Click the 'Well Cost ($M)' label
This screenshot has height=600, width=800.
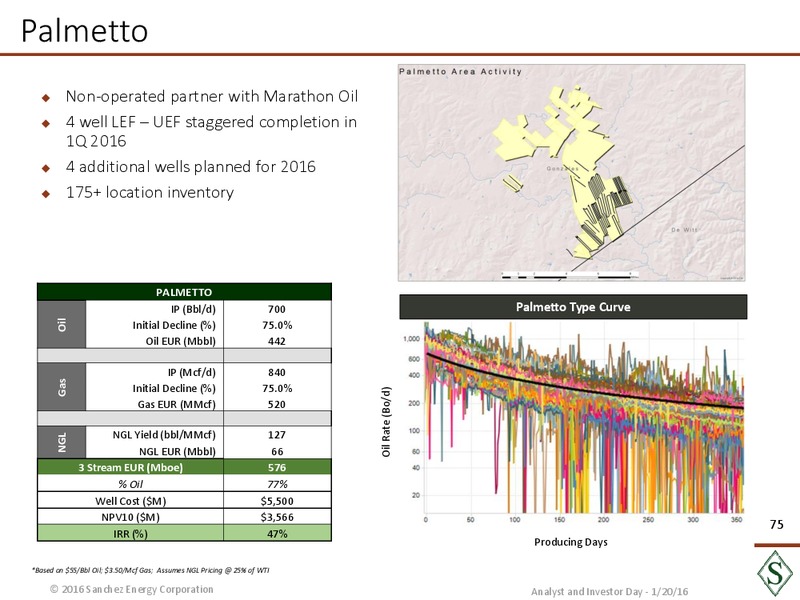pyautogui.click(x=131, y=501)
